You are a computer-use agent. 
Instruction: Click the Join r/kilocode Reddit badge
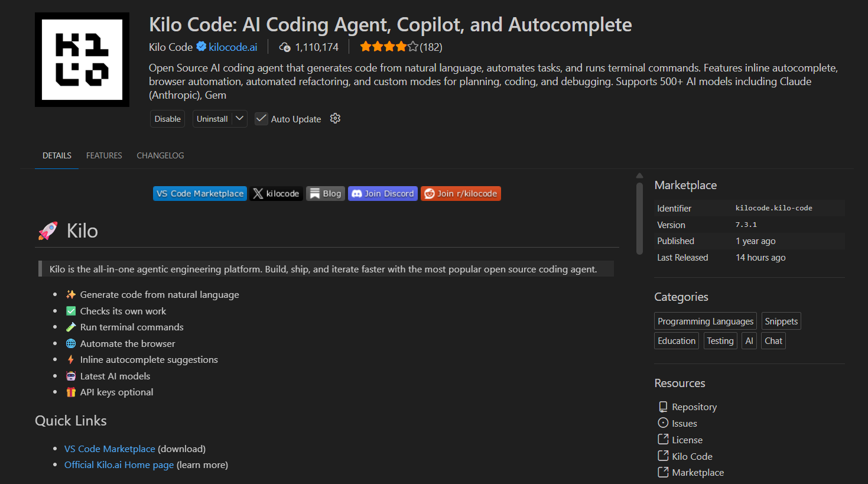(x=461, y=193)
